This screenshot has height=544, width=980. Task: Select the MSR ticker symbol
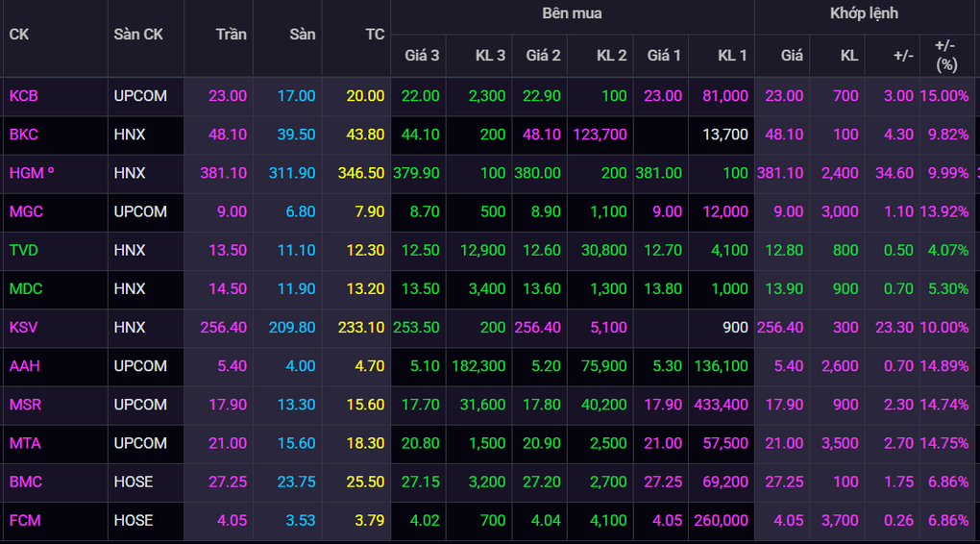tap(26, 405)
